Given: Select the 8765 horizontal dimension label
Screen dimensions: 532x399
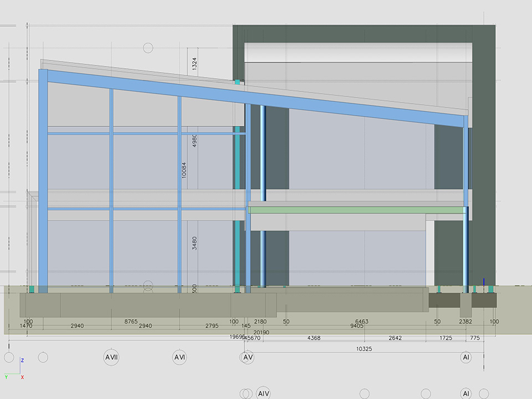Looking at the screenshot, I should pyautogui.click(x=131, y=321).
